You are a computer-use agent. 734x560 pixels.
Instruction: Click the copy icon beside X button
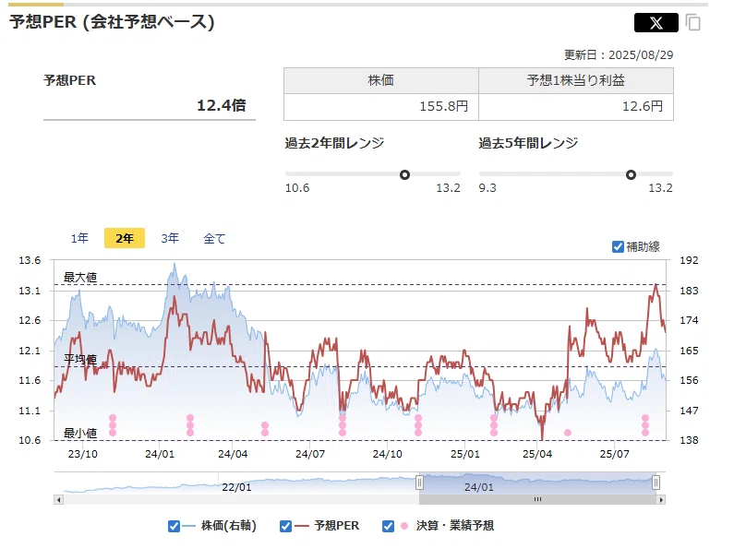click(x=692, y=22)
